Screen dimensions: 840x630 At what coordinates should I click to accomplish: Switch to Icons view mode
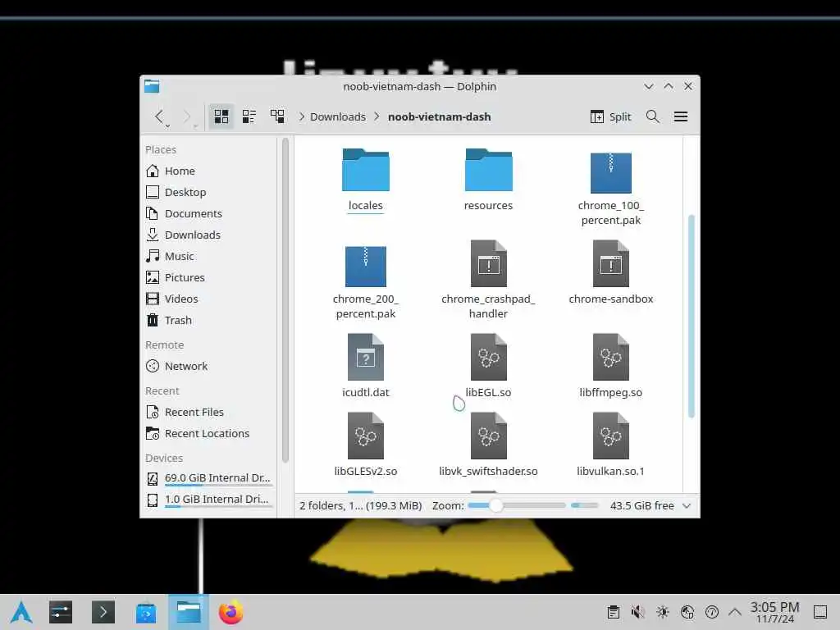click(x=221, y=116)
